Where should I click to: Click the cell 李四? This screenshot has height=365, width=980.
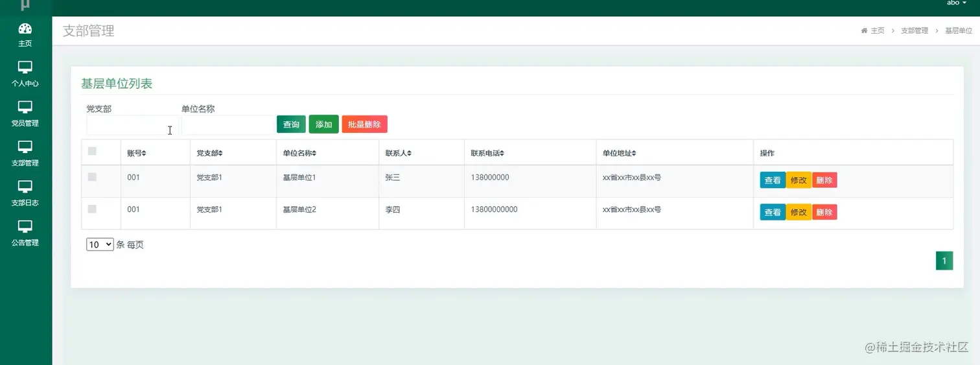[393, 209]
